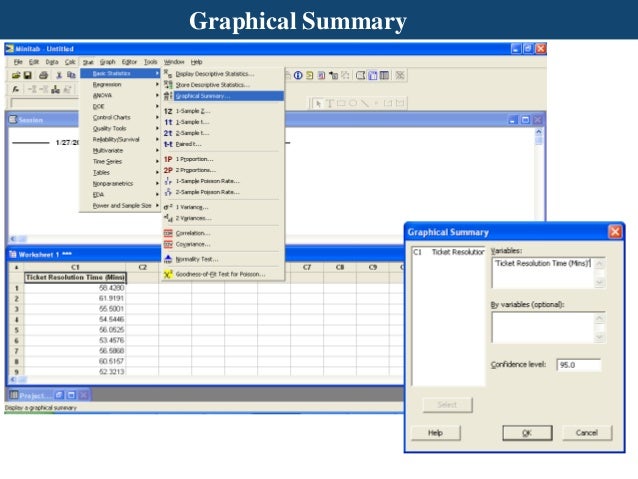Click the Session window scroll up arrow
Viewport: 638px width, 479px height.
[x=539, y=132]
